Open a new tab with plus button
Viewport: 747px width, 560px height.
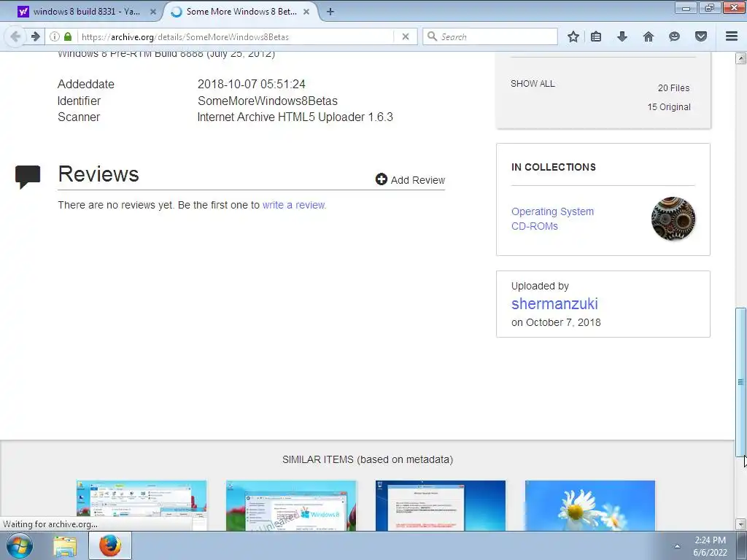[x=330, y=12]
